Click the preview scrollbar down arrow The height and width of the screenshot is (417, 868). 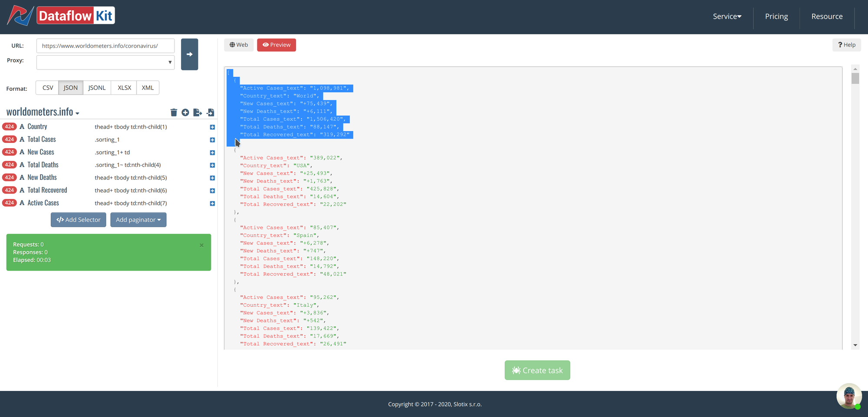pos(855,345)
